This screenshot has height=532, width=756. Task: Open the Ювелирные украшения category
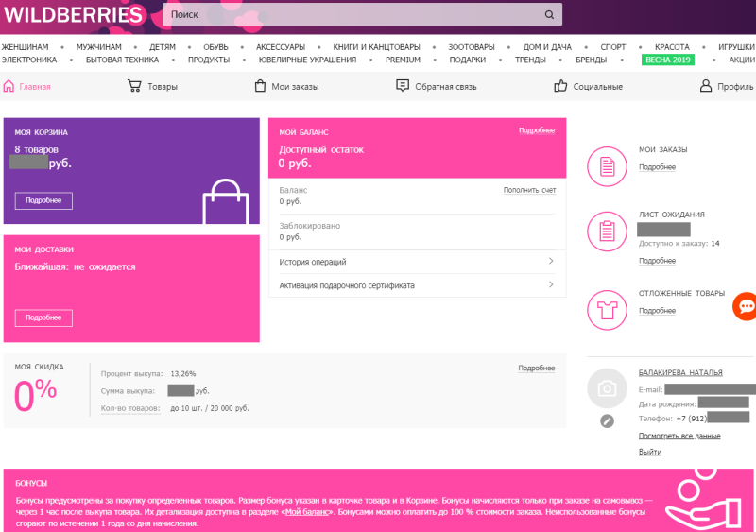(x=308, y=60)
